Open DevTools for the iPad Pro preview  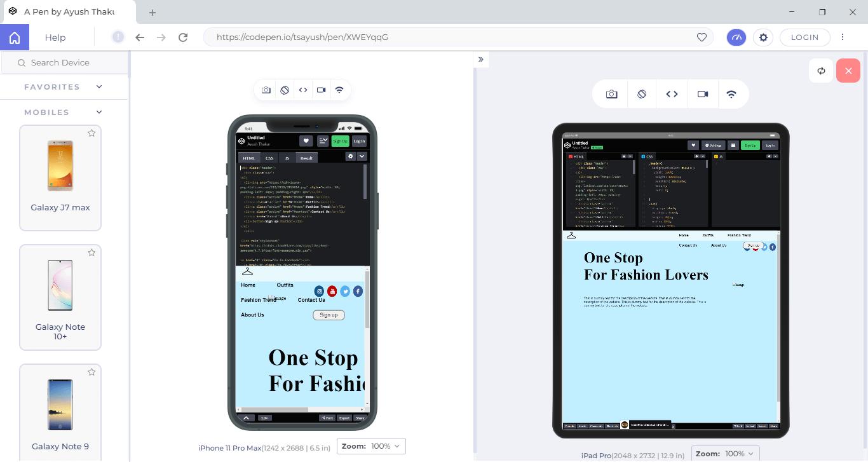[672, 93]
